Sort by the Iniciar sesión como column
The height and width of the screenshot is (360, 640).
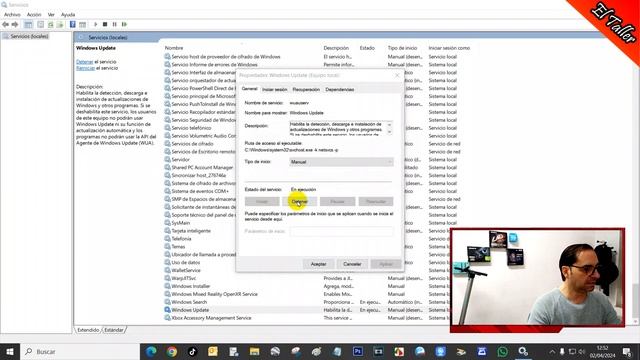pyautogui.click(x=449, y=48)
